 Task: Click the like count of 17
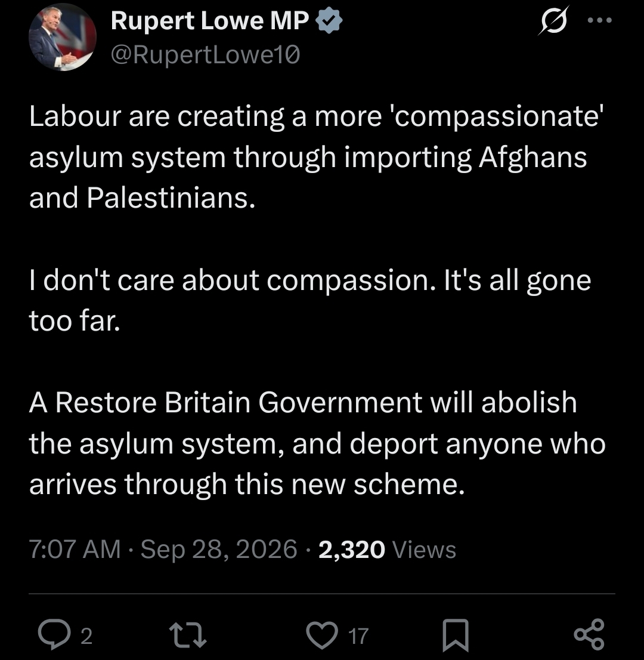point(358,636)
